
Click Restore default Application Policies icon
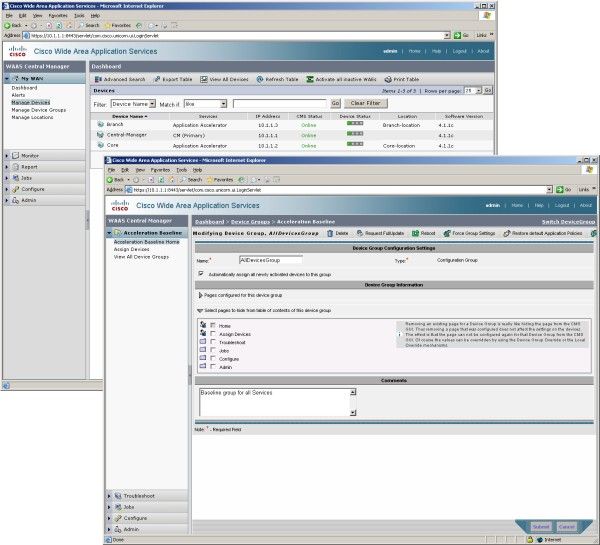[507, 233]
